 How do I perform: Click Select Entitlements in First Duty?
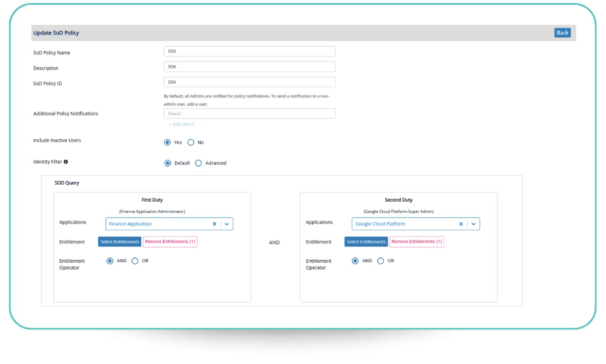click(x=119, y=242)
